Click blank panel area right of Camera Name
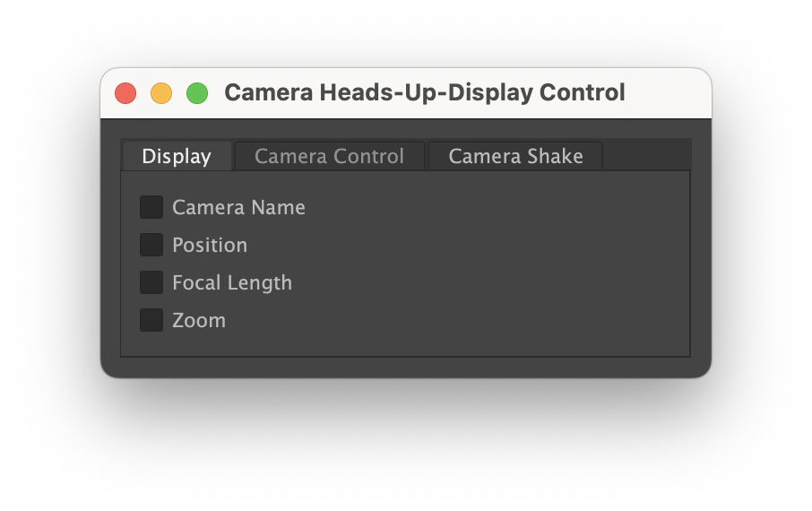 493,208
